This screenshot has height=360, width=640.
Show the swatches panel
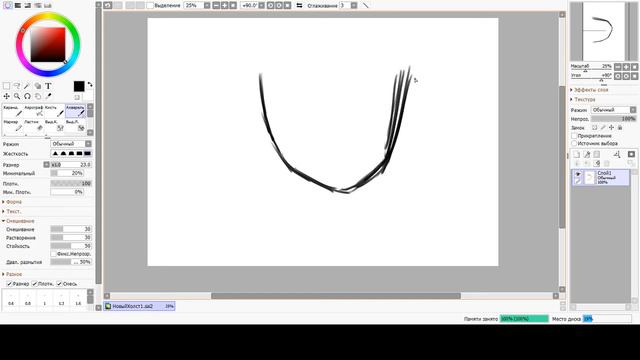point(48,5)
